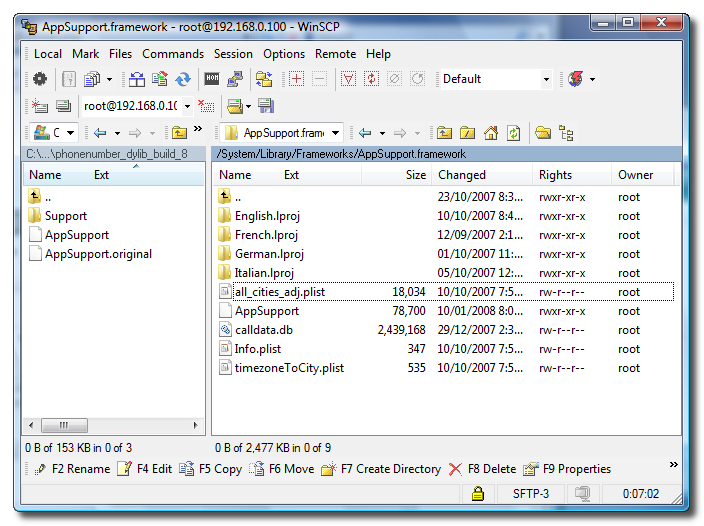Open the Preferences gear icon
Viewport: 704px width, 526px height.
[40, 79]
